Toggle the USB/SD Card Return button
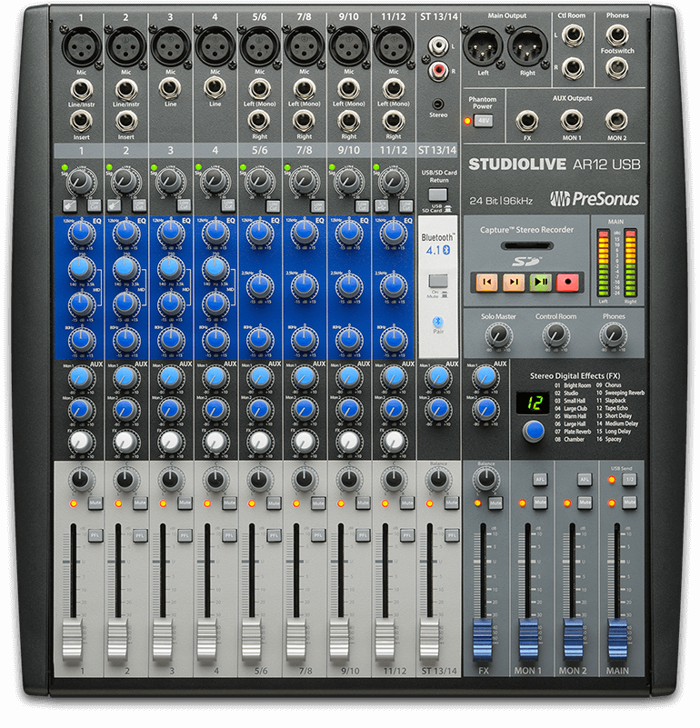The height and width of the screenshot is (728, 700). coord(438,194)
